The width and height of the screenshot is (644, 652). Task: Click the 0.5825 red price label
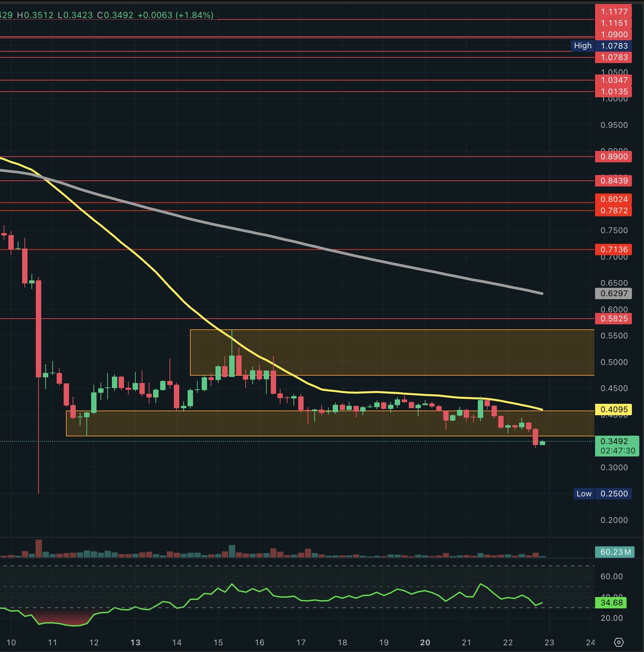pyautogui.click(x=614, y=318)
